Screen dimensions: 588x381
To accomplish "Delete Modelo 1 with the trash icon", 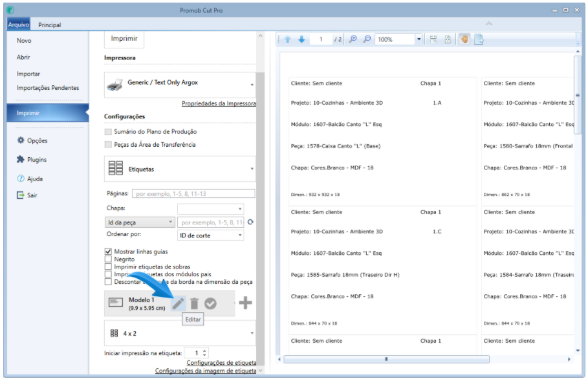I will coord(194,303).
